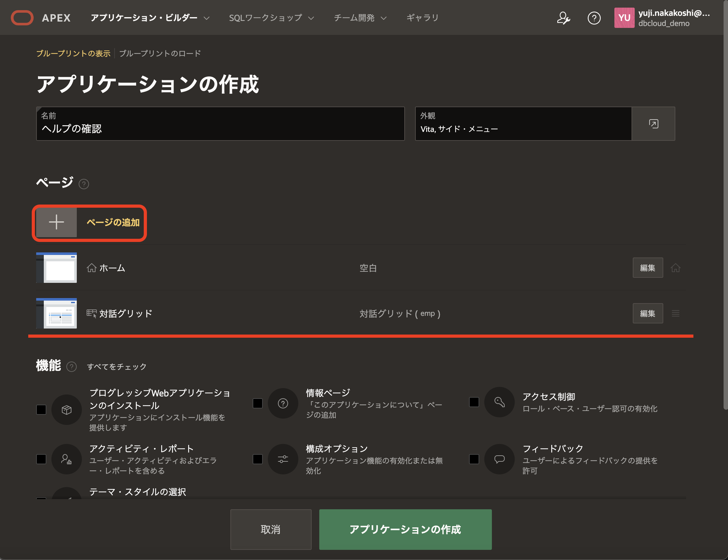The width and height of the screenshot is (728, 560).
Task: Click the 編集 button for 対話グリッド page
Action: (x=647, y=314)
